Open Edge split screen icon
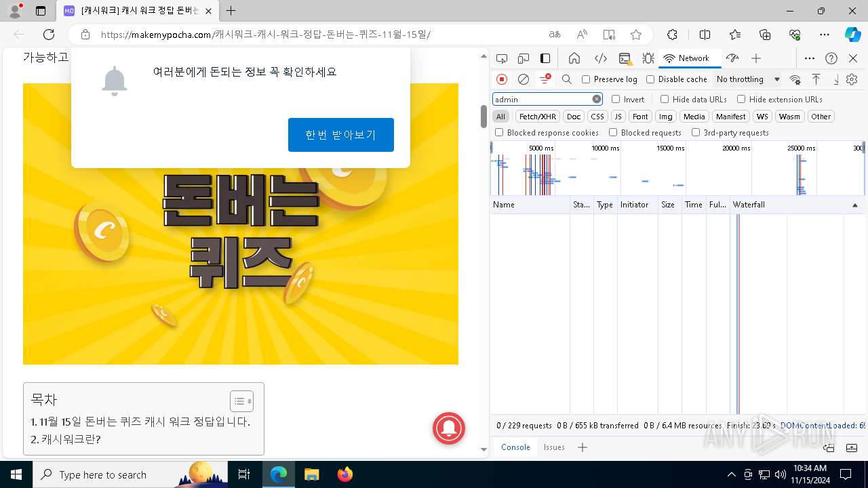The height and width of the screenshot is (488, 868). pyautogui.click(x=705, y=35)
